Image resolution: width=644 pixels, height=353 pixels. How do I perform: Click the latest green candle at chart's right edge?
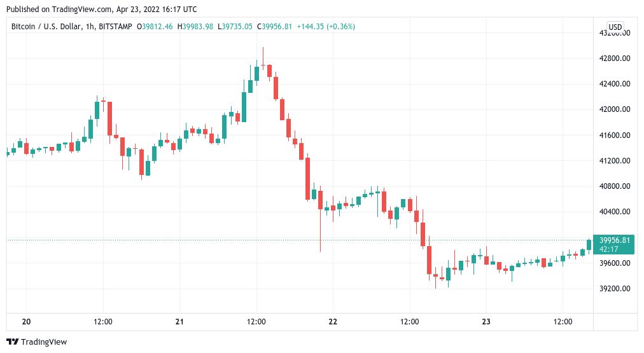tap(589, 244)
